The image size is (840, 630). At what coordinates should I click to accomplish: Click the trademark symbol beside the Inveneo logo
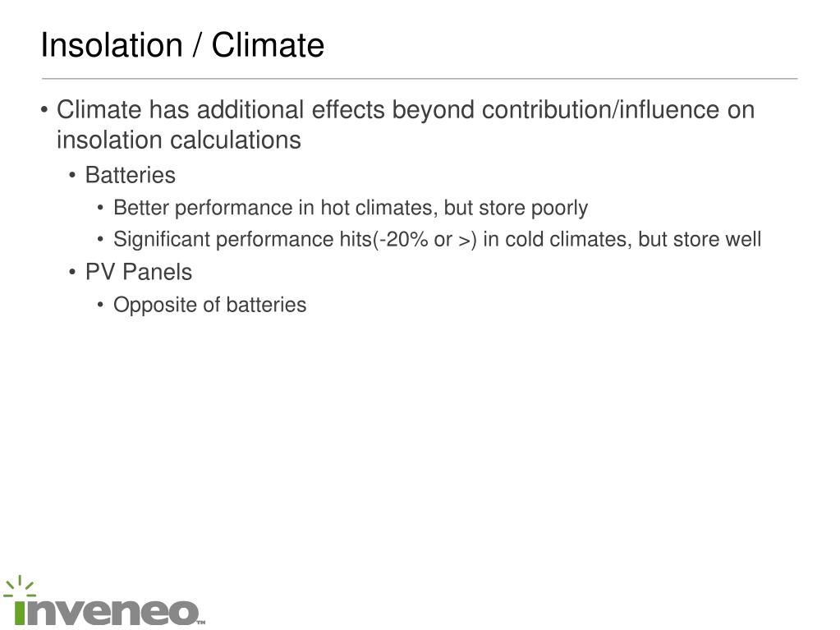pos(201,623)
